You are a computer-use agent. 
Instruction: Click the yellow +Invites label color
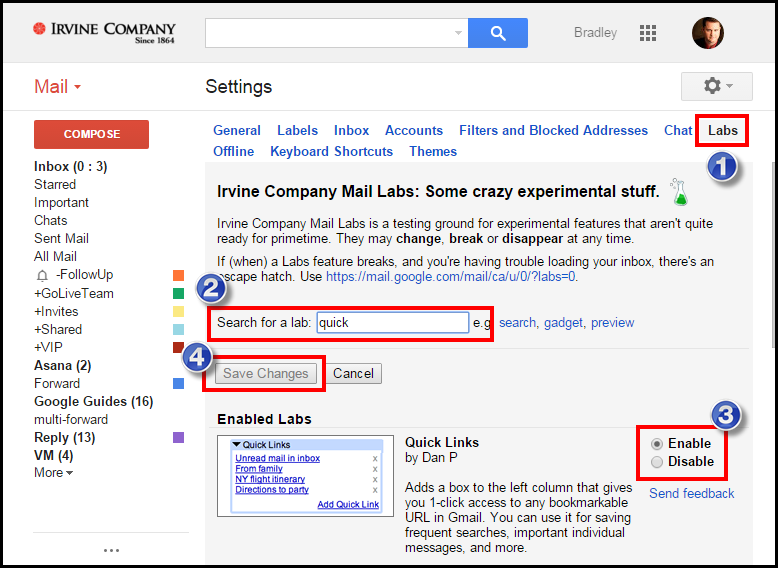click(179, 312)
